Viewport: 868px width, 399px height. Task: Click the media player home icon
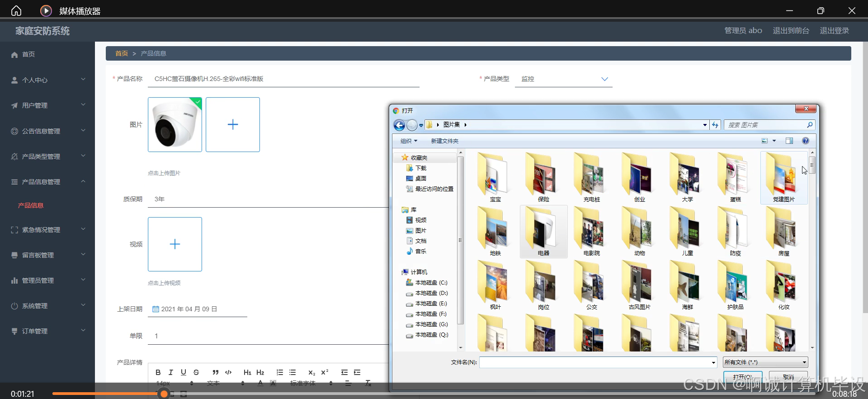pos(16,11)
